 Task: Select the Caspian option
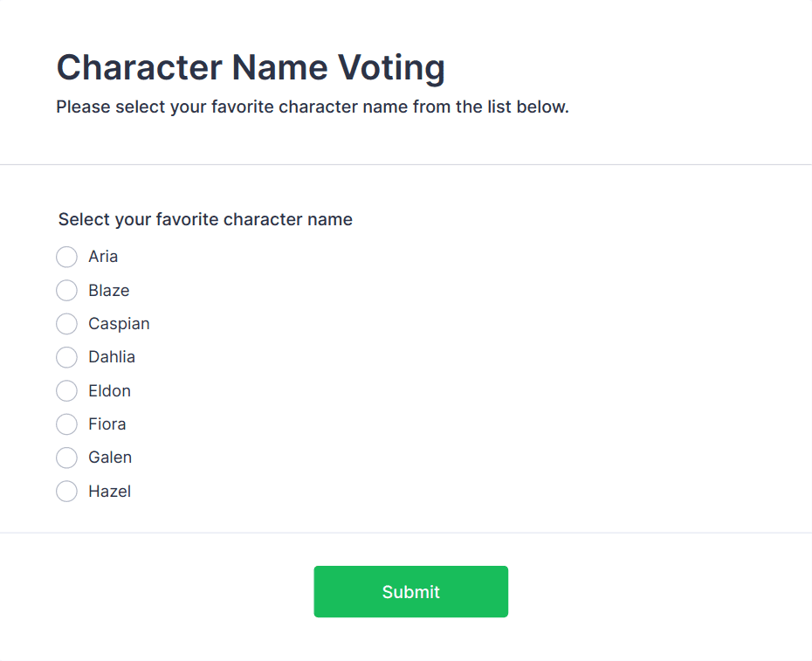click(x=66, y=324)
